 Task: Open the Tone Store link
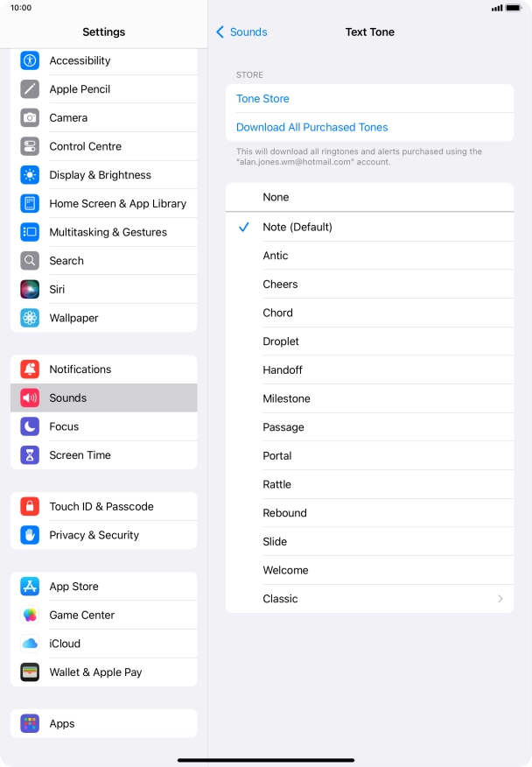(262, 99)
